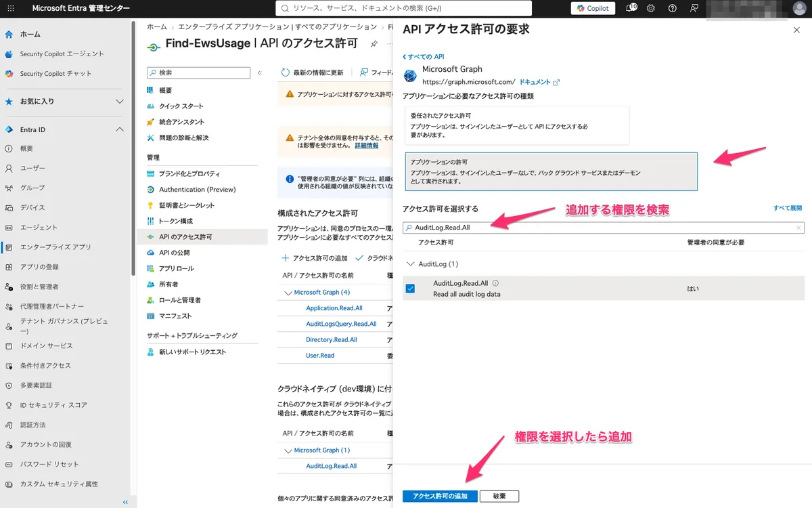Viewport: 812px width, 508px height.
Task: Click the resource menu 検索 field
Action: 198,72
